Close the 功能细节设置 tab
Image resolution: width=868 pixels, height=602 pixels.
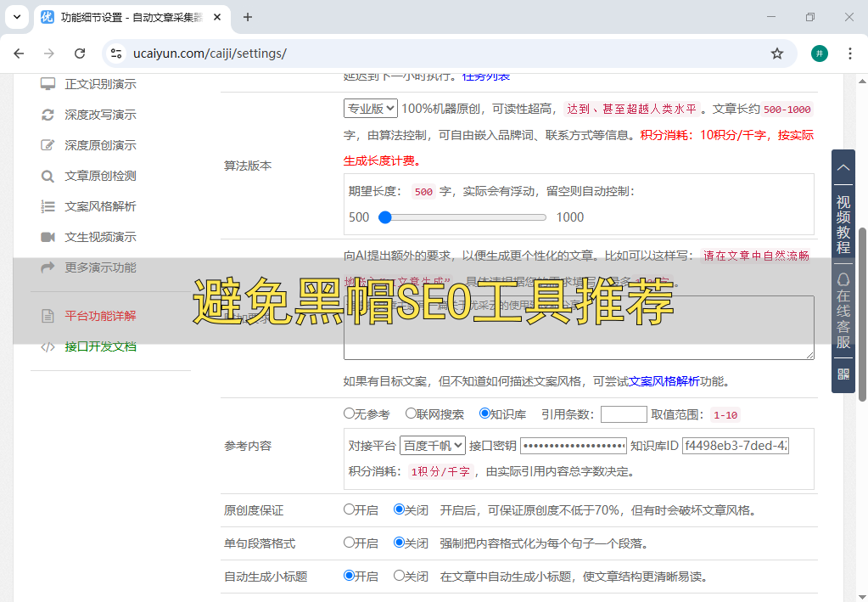click(217, 17)
